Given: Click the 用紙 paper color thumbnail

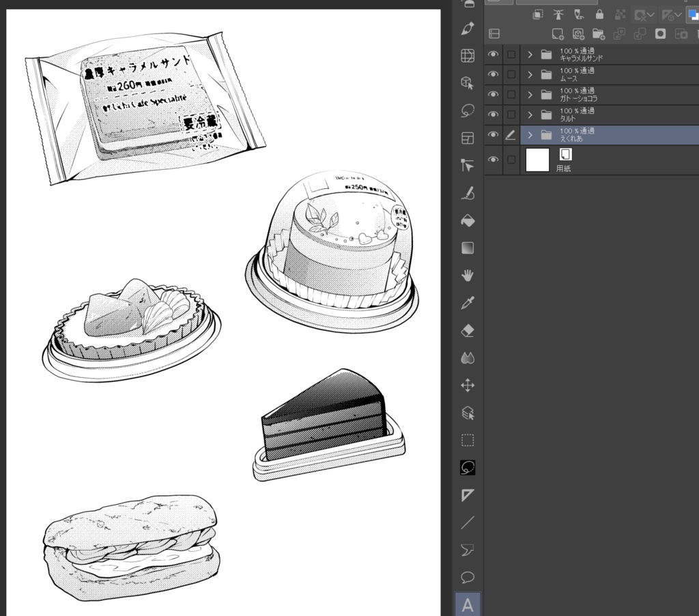Looking at the screenshot, I should [x=538, y=160].
